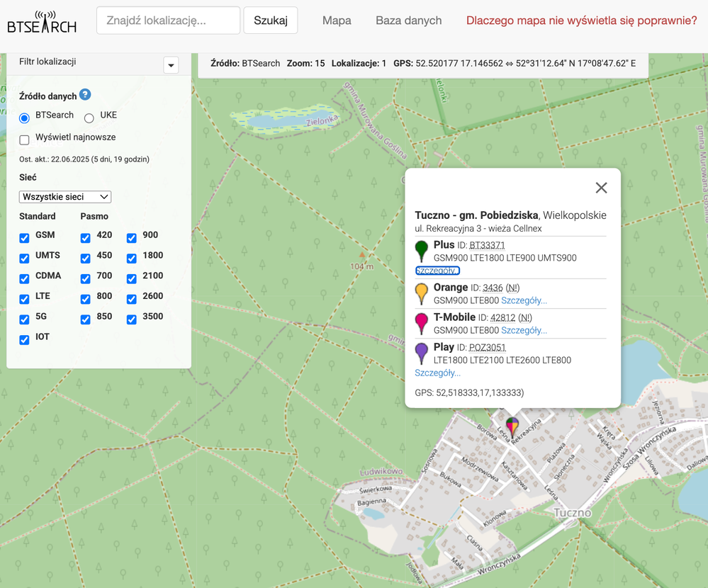Open the Baza danych menu item
Viewport: 708px width, 588px height.
[408, 21]
